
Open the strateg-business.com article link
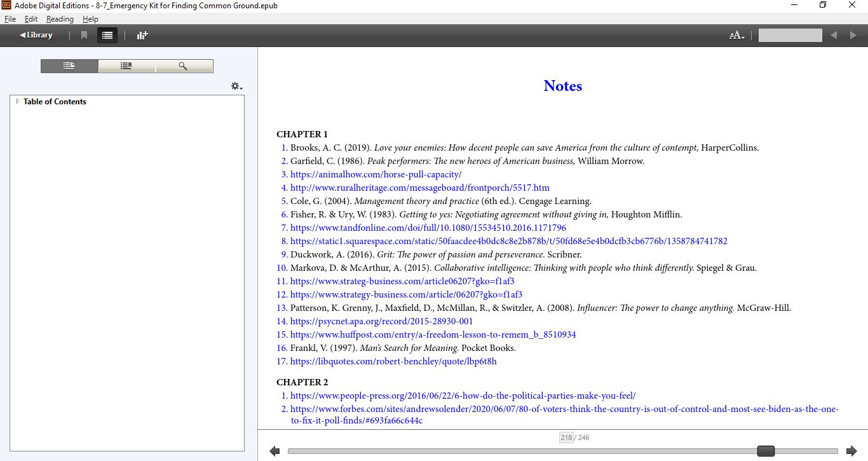coord(402,281)
